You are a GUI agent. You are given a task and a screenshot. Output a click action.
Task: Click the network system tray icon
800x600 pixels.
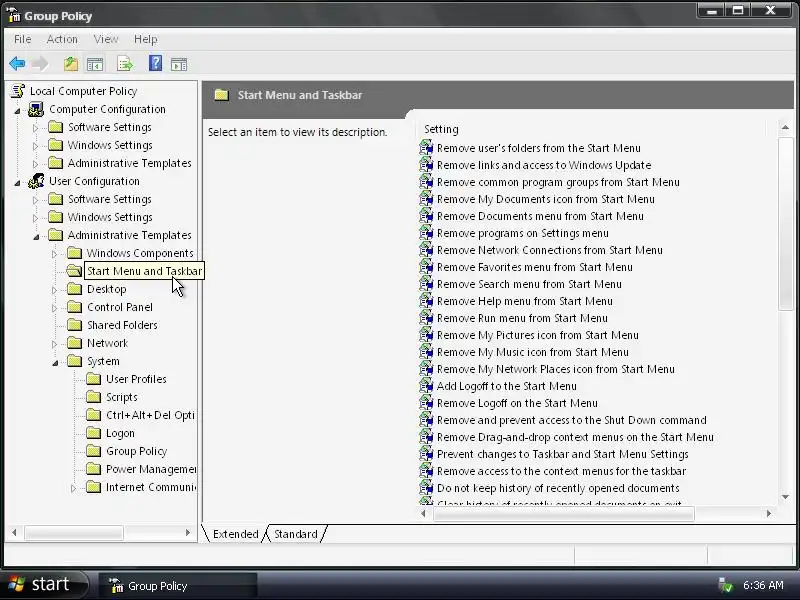[725, 585]
